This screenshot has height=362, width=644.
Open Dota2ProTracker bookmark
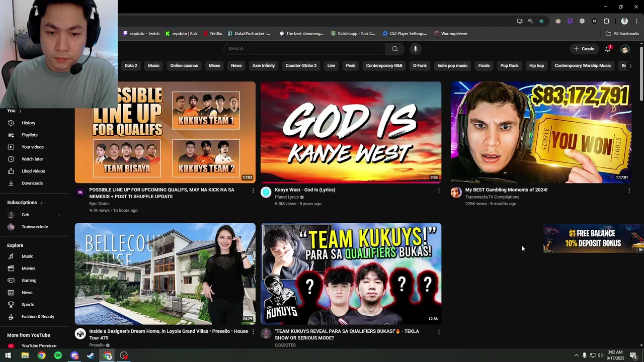coord(249,34)
